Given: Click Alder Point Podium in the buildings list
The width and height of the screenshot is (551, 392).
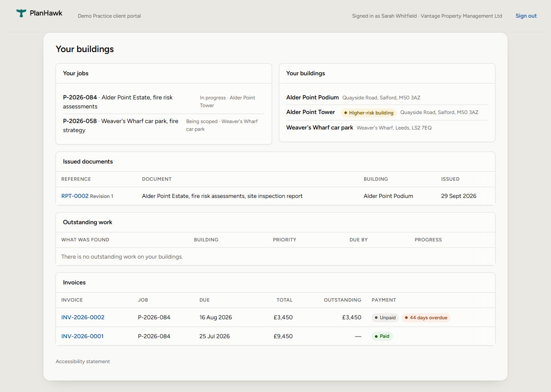Looking at the screenshot, I should click(x=313, y=97).
